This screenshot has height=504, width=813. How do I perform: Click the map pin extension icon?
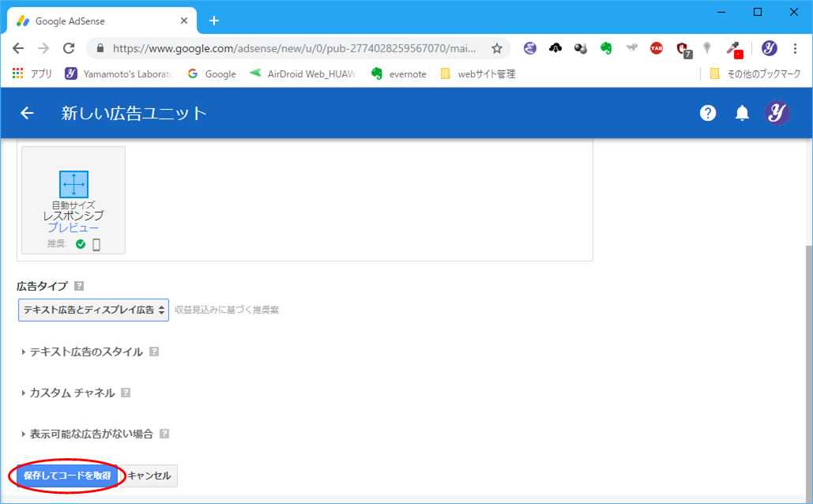(x=706, y=48)
